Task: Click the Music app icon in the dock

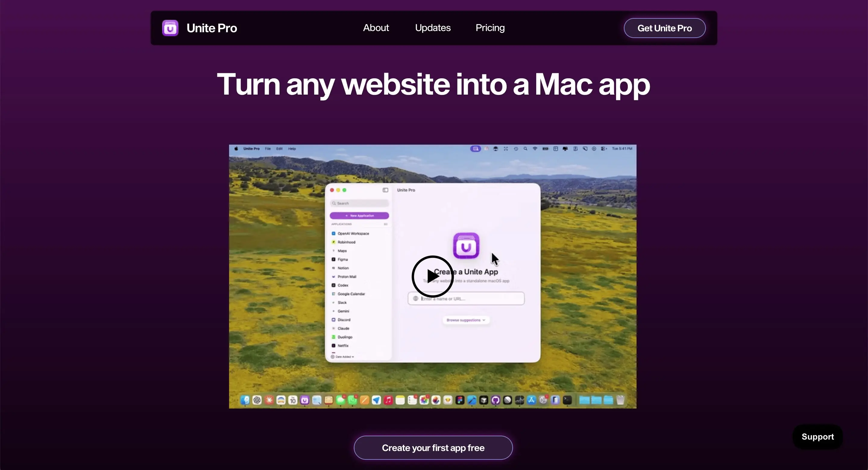Action: [x=388, y=400]
